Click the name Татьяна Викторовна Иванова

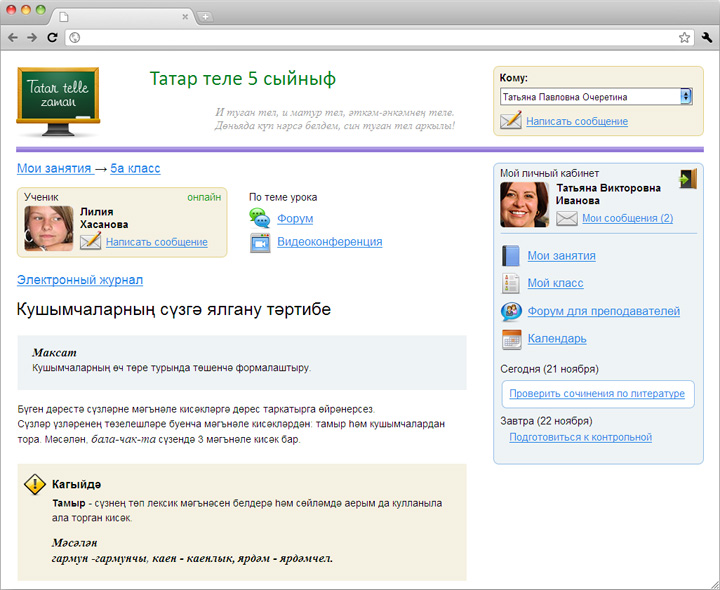pos(608,194)
